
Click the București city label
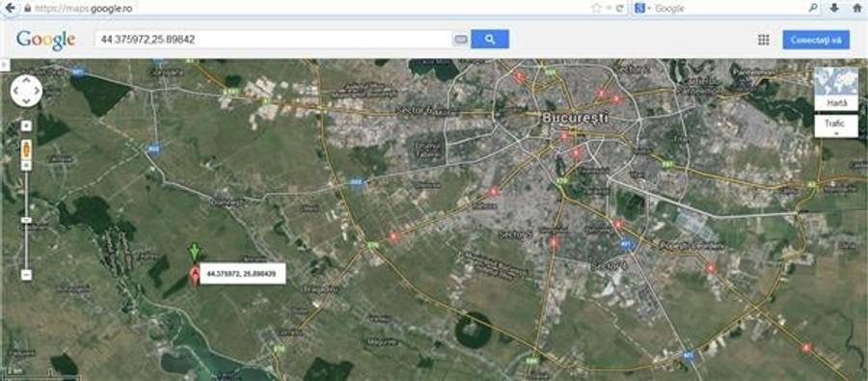tap(575, 118)
